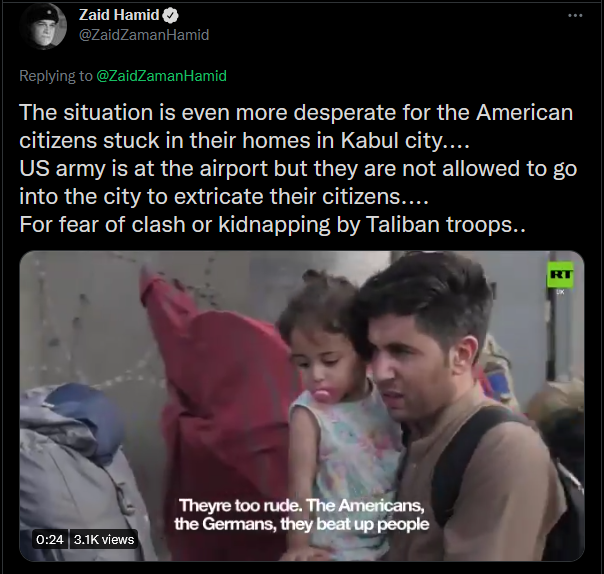Click the verified badge beside Zaid Hamid
604x574 pixels.
[x=170, y=15]
